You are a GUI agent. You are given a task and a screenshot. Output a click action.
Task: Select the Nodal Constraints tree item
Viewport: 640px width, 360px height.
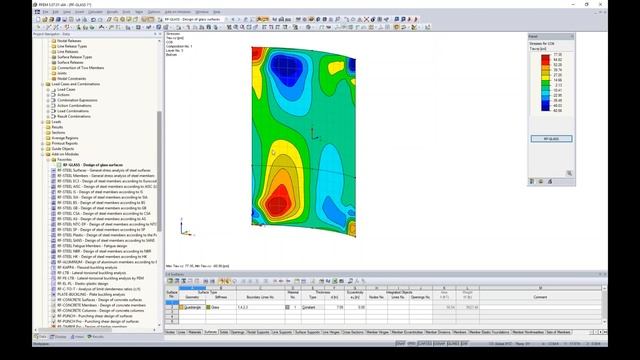tap(71, 78)
